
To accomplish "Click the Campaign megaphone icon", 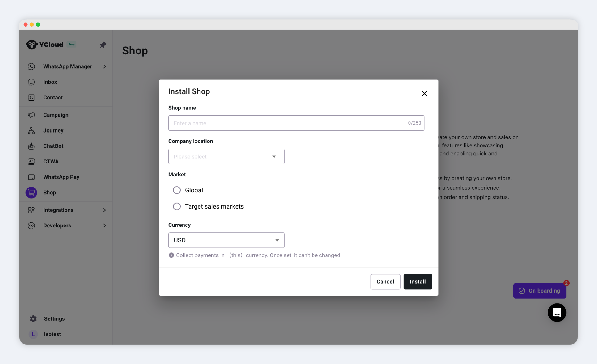I will coord(31,115).
